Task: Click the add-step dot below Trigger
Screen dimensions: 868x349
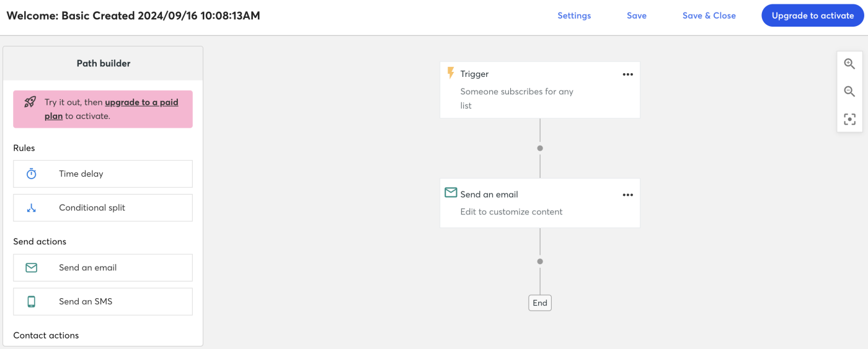Action: coord(540,148)
